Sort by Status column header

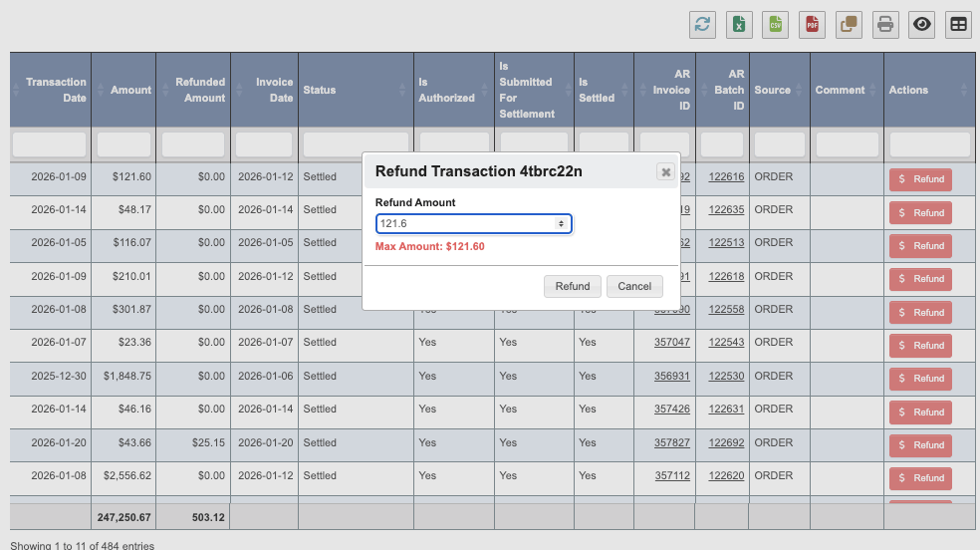coord(356,90)
